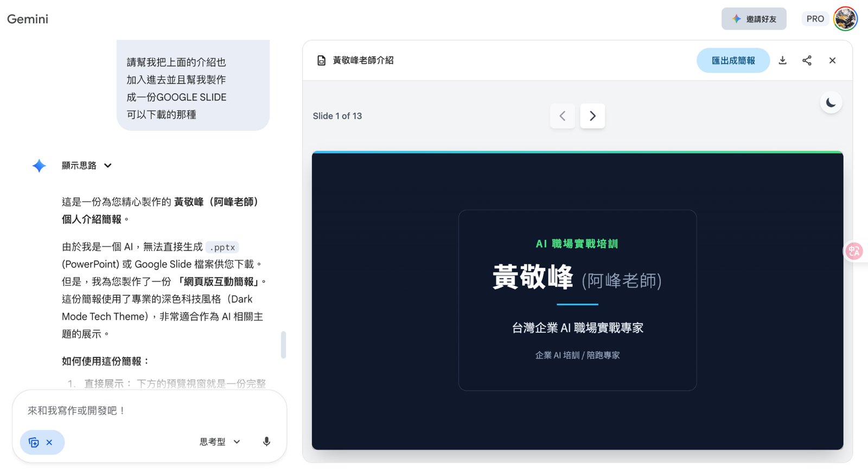This screenshot has height=470, width=868.
Task: Go to the next slide arrow
Action: [x=592, y=116]
